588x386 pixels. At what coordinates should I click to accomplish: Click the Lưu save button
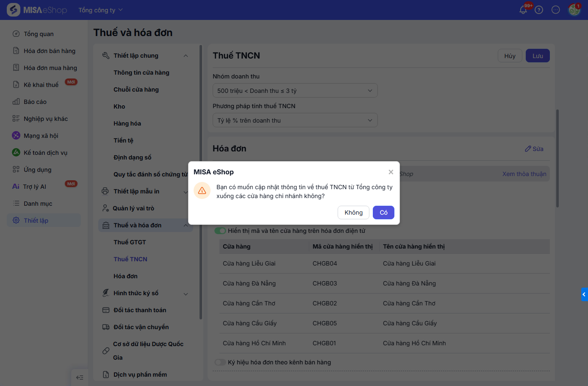538,56
